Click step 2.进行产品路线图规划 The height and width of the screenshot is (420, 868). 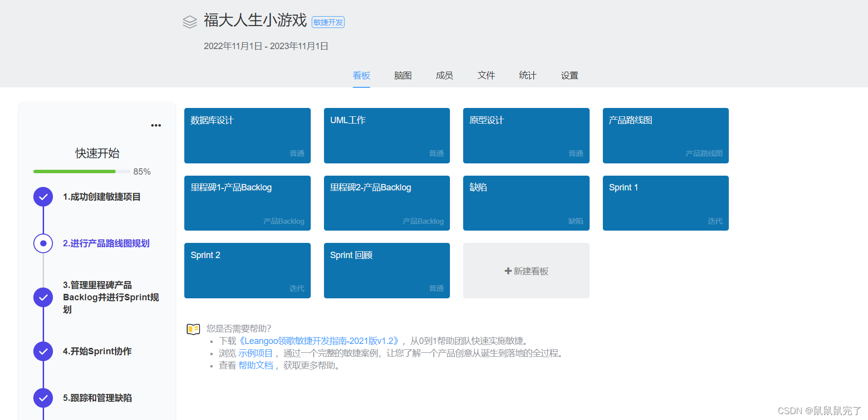[x=106, y=243]
